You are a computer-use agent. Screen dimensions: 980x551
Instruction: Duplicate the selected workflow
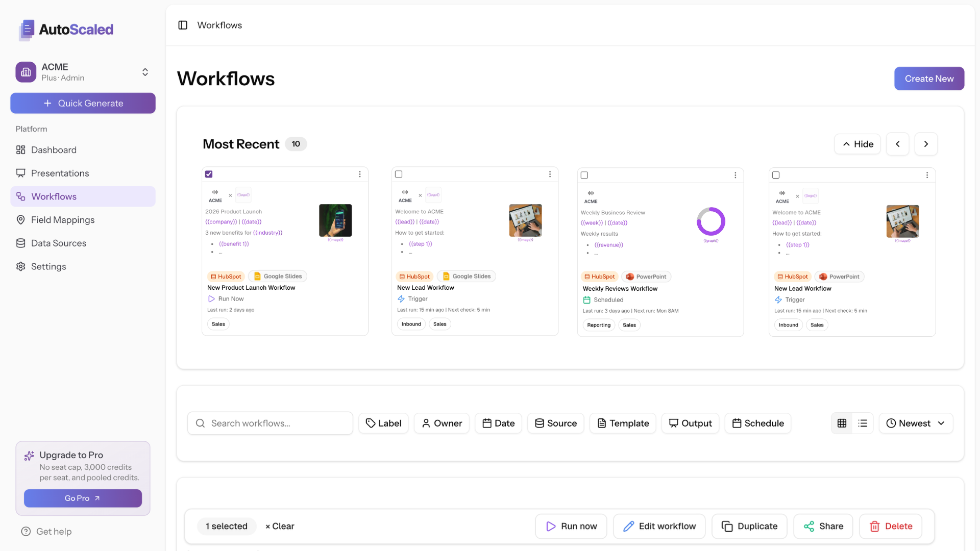click(x=749, y=527)
